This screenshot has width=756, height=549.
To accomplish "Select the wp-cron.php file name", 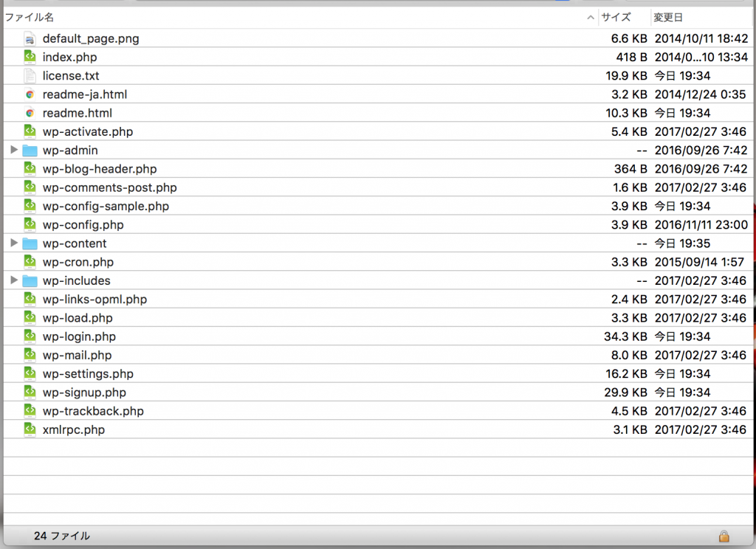I will coord(78,262).
